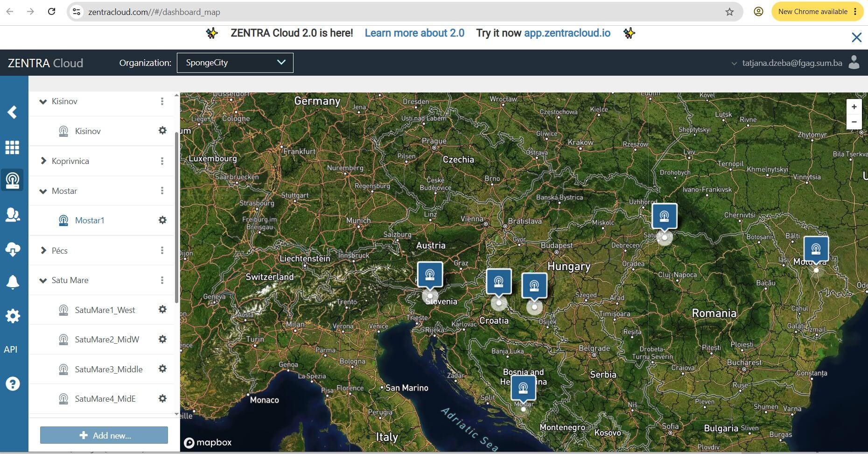Collapse the Mostar group
Screen dimensions: 868x454
click(43, 191)
